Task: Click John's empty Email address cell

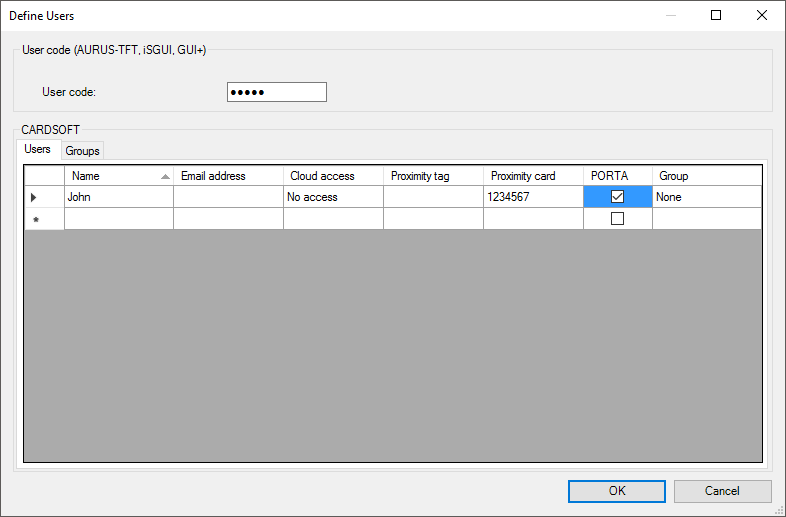Action: tap(228, 197)
